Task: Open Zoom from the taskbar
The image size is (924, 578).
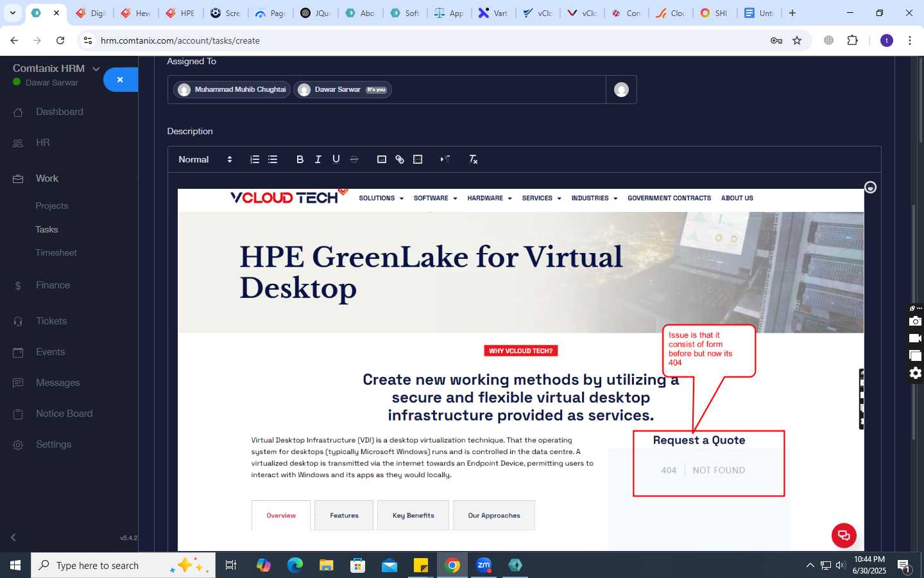Action: [x=484, y=565]
